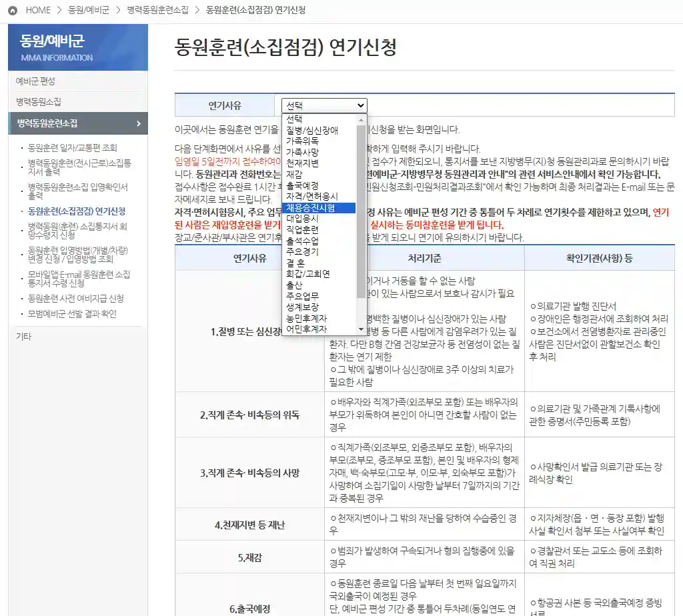
Task: Click the home icon in breadcrumb
Action: coord(13,11)
